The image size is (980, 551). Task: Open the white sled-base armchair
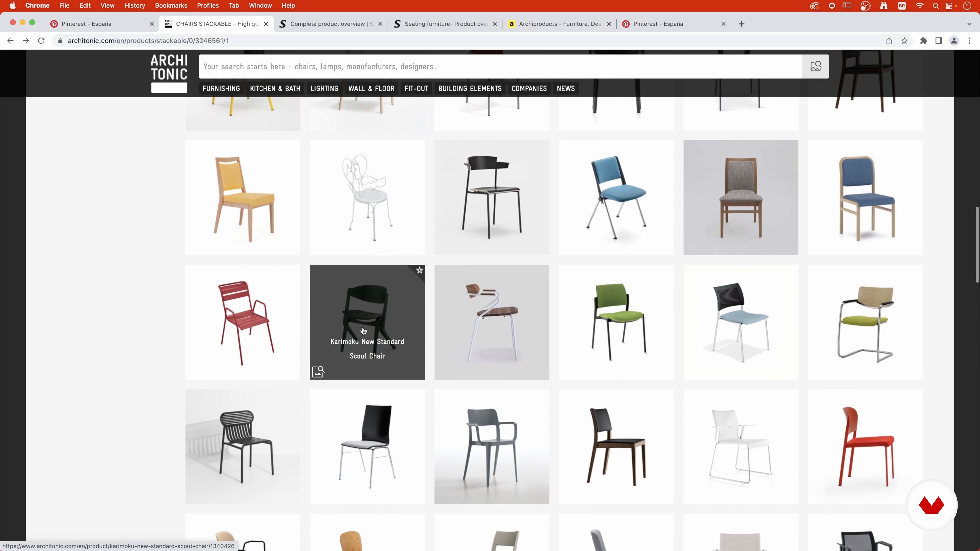tap(741, 446)
